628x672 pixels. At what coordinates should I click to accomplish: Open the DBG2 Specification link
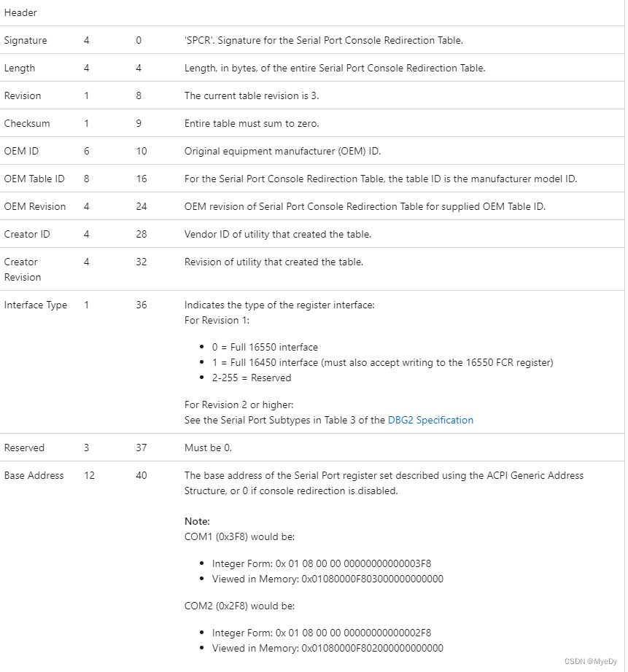tap(430, 420)
